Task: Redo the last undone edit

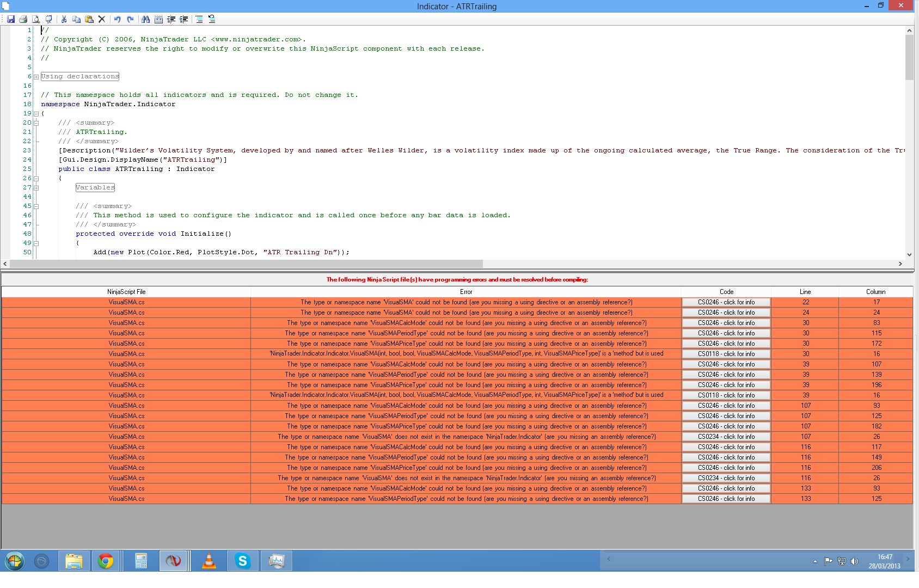Action: click(130, 19)
